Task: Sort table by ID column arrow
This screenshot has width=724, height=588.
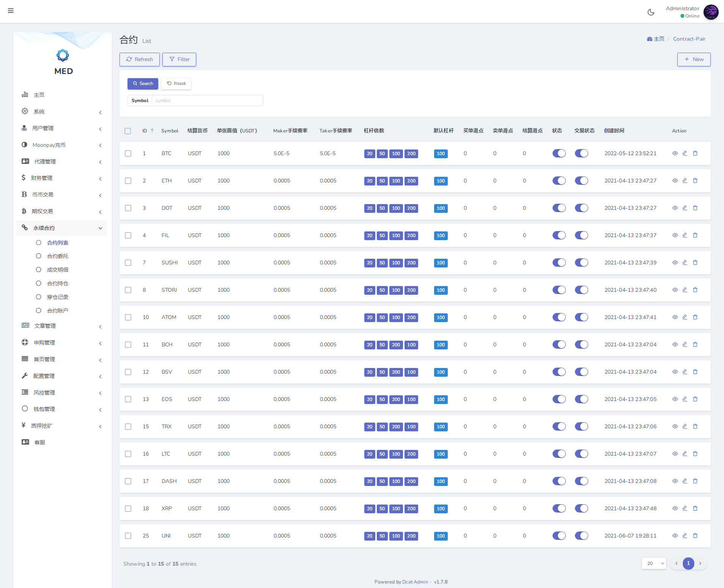Action: click(152, 130)
